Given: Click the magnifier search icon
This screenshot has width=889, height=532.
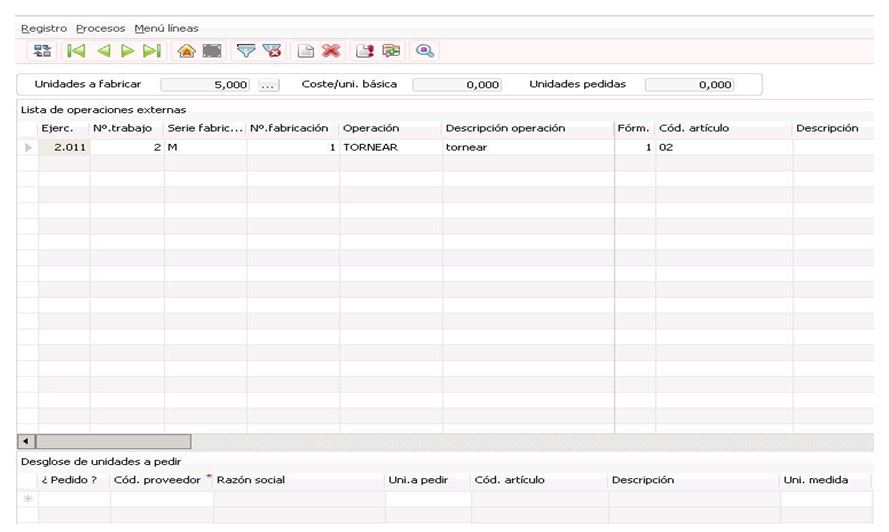Looking at the screenshot, I should click(425, 51).
